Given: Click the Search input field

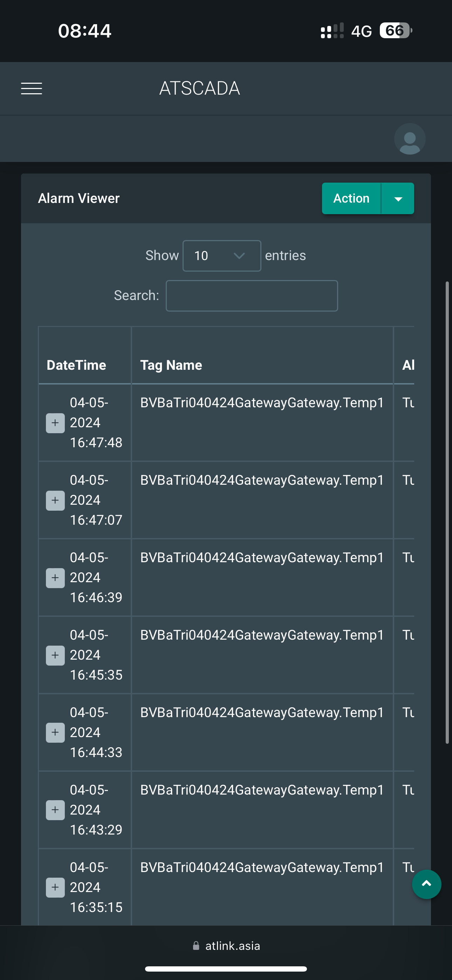Looking at the screenshot, I should point(252,296).
